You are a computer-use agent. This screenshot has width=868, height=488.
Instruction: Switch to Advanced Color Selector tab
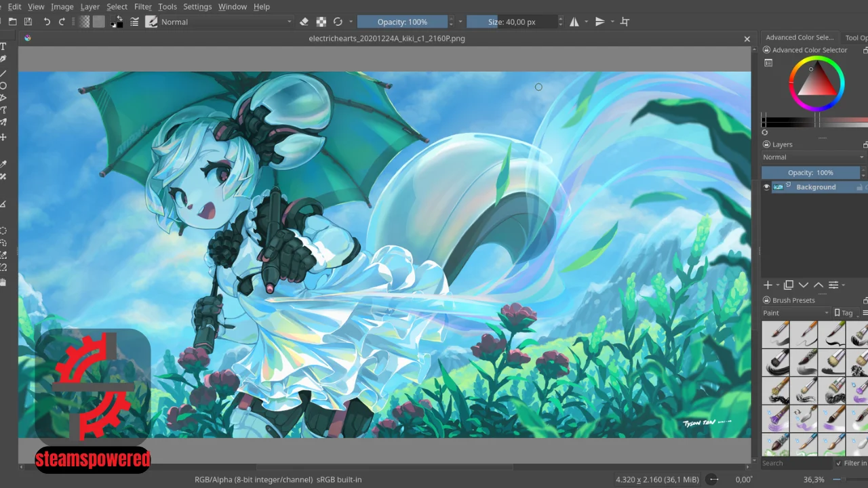(800, 37)
